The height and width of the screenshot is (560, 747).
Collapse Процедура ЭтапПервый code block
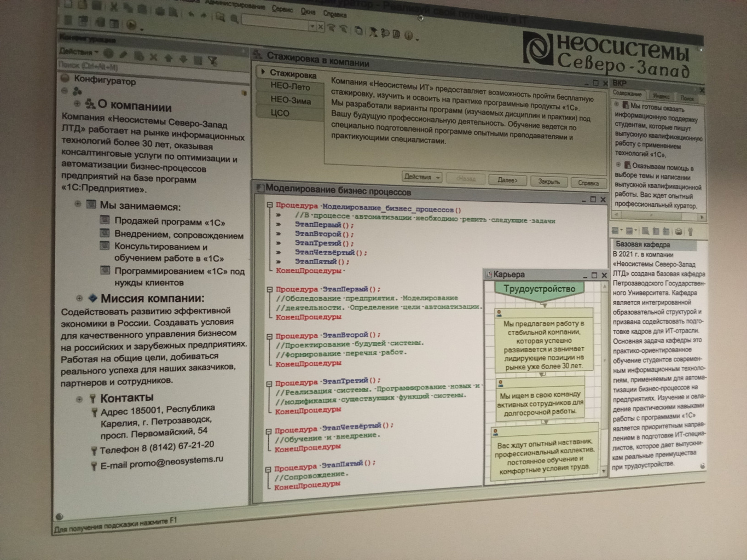(269, 289)
